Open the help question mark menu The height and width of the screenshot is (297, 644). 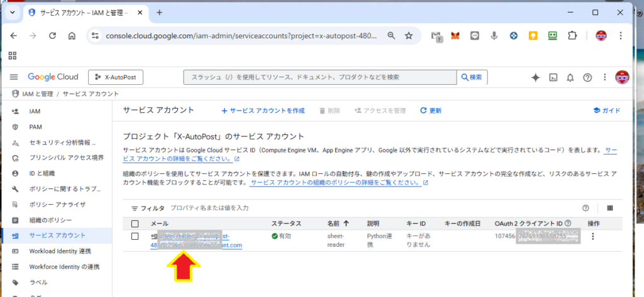pos(587,77)
